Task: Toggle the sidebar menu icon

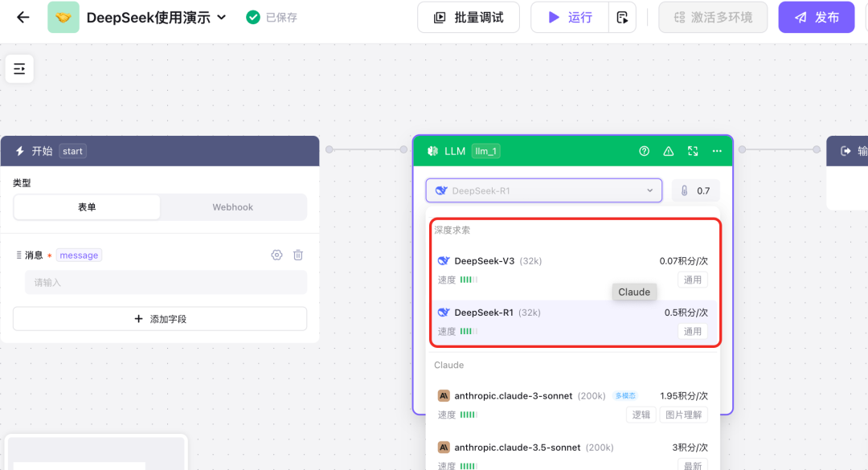Action: click(x=19, y=68)
